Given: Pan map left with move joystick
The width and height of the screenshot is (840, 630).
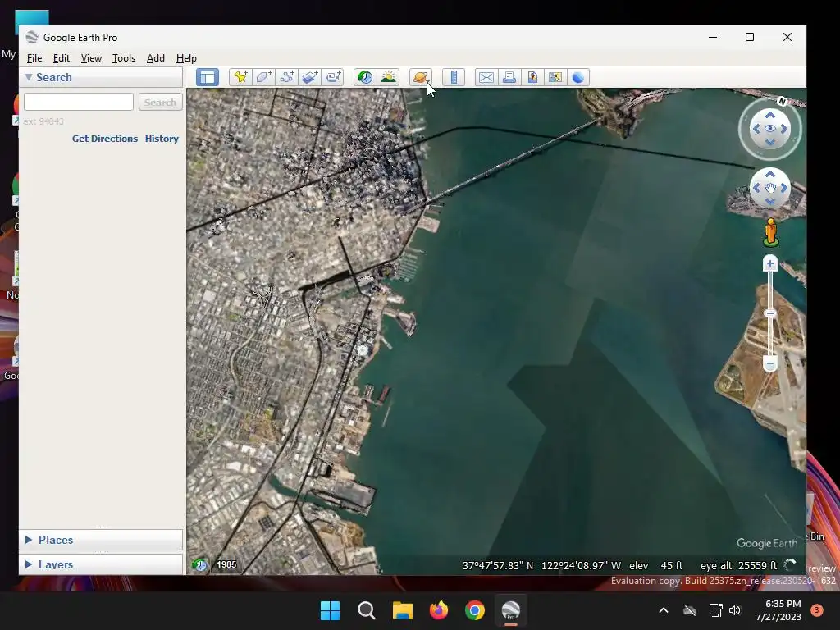Looking at the screenshot, I should coord(756,188).
